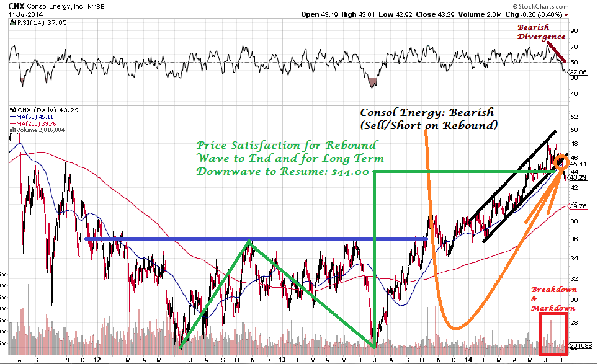Click the CNX ticker symbol in header
Viewport: 608px width, 364px height.
16,6
